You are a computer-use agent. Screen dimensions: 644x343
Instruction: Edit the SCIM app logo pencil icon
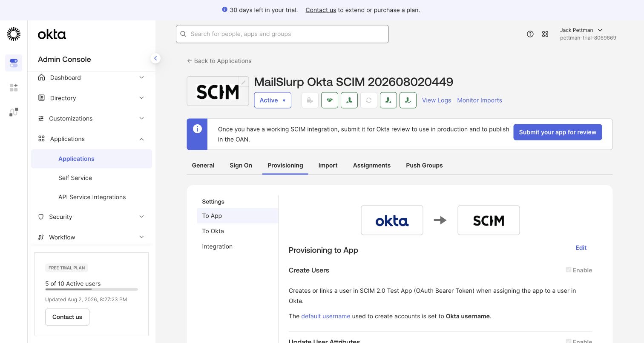(243, 82)
